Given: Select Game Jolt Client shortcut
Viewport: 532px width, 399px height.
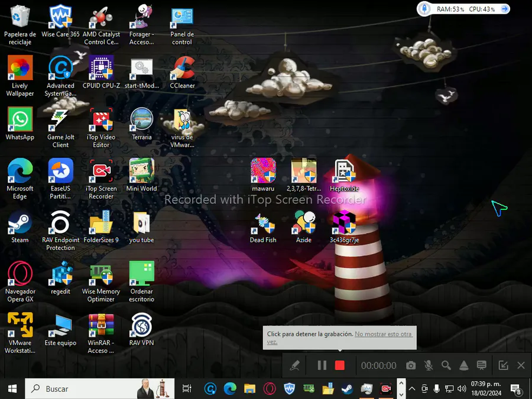Looking at the screenshot, I should click(60, 128).
